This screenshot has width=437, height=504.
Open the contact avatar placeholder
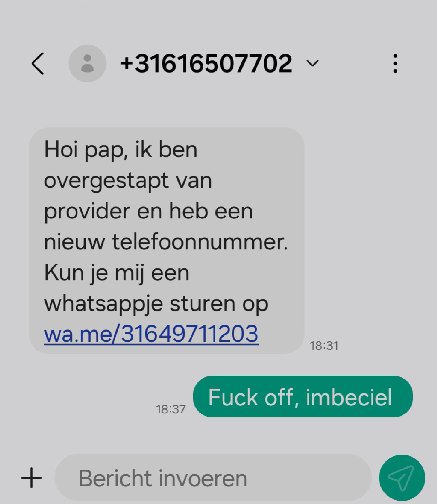tap(87, 64)
